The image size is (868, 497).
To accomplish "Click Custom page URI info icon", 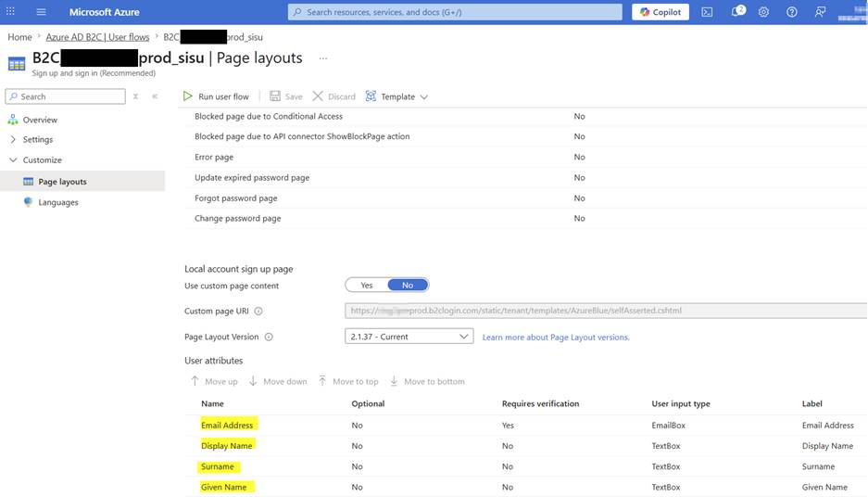I will pyautogui.click(x=258, y=312).
